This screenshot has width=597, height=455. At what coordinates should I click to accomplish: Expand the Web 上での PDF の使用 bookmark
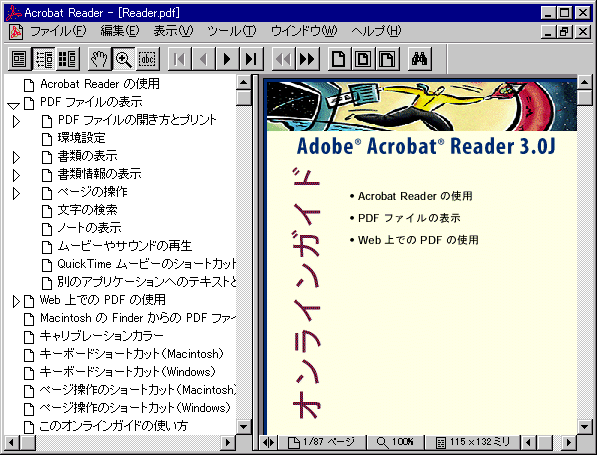(x=16, y=301)
